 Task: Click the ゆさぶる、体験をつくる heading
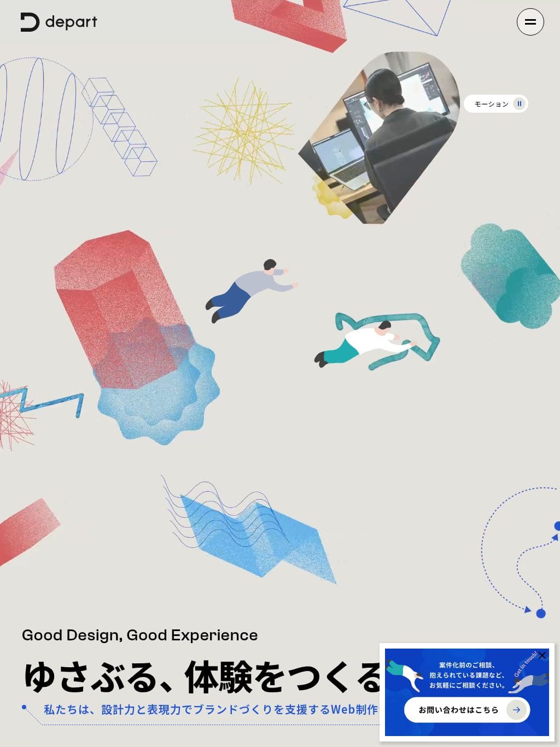tap(202, 676)
